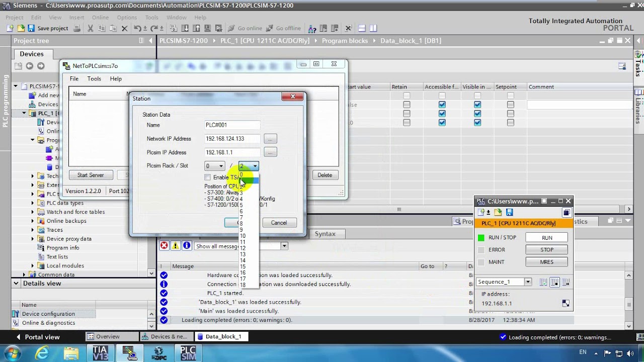Viewport: 644px width, 362px height.
Task: Open the Sequence_1 dropdown in PLCSIM
Action: 528,282
